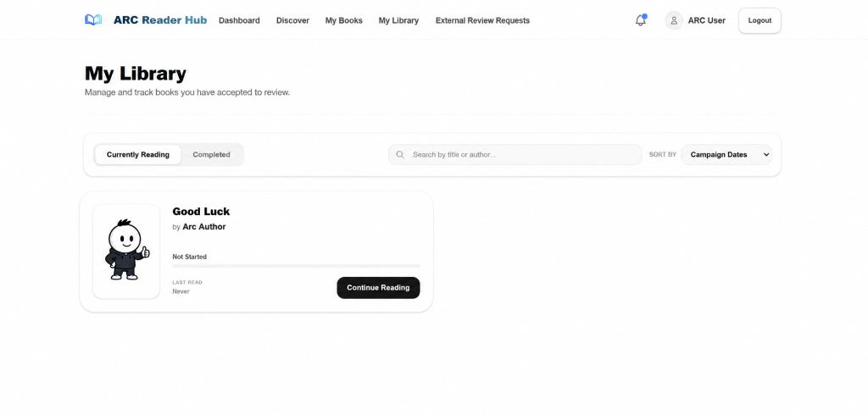
Task: Click the open book logo icon
Action: tap(93, 20)
